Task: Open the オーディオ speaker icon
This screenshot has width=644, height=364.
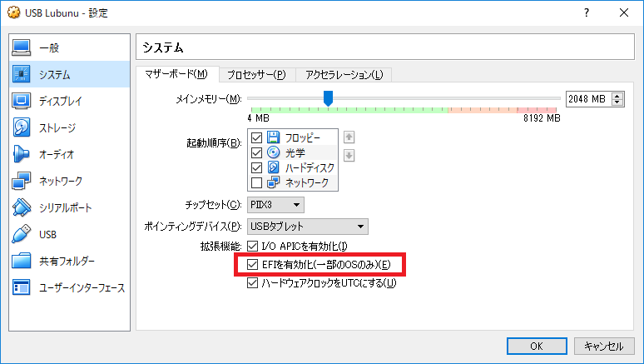Action: click(x=21, y=154)
